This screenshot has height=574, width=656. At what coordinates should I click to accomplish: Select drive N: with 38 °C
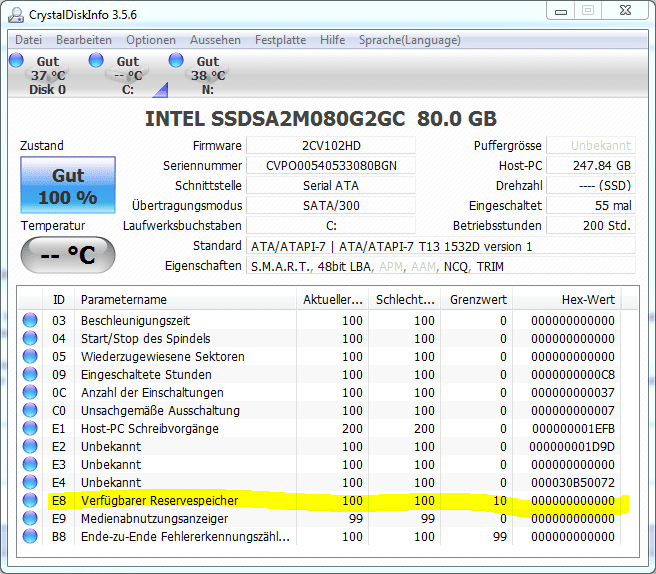pyautogui.click(x=208, y=75)
